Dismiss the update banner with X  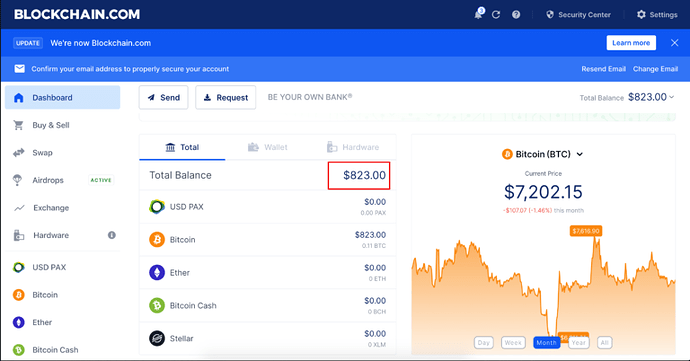point(674,43)
